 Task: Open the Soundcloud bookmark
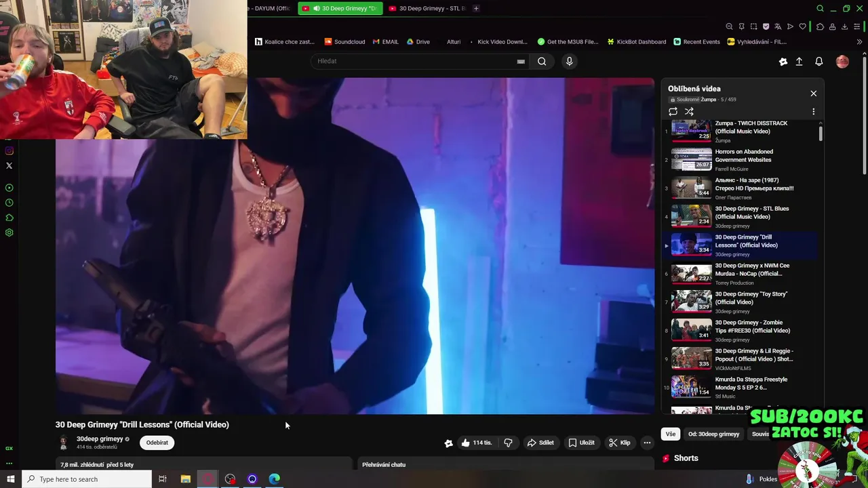(344, 41)
